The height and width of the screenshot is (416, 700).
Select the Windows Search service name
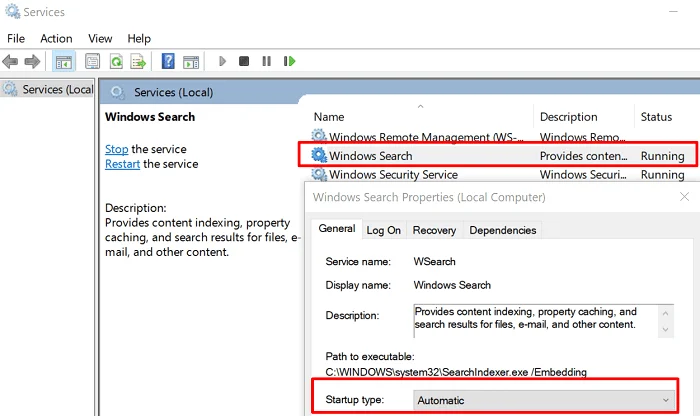coord(371,156)
